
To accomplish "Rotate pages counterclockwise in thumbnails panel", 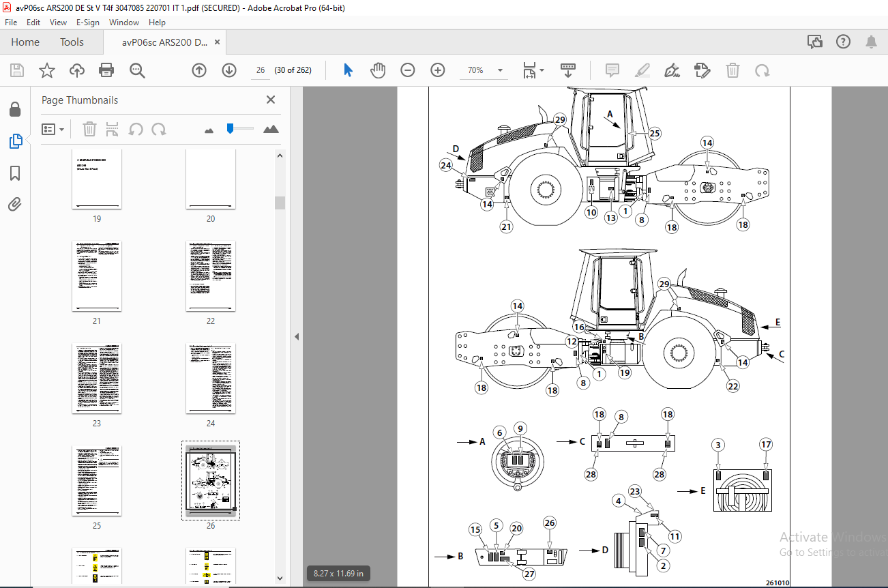I will (x=136, y=129).
